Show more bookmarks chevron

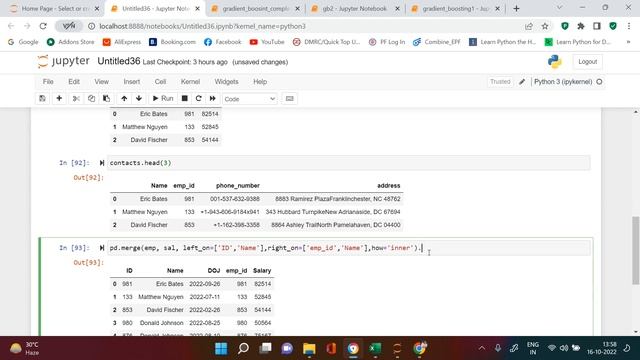click(x=628, y=42)
